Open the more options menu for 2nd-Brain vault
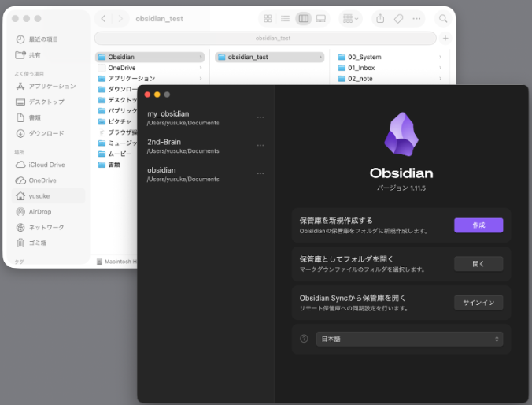This screenshot has width=532, height=405. coord(260,146)
